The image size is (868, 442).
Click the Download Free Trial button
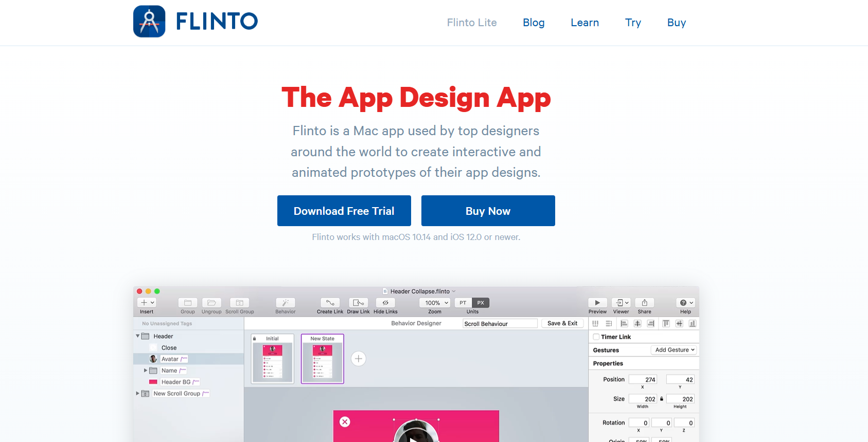(x=344, y=211)
